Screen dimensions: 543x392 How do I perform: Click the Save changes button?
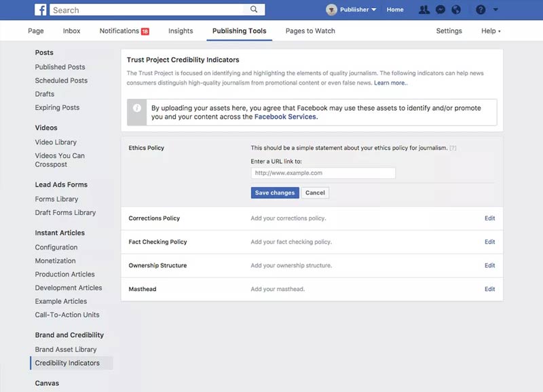[274, 193]
